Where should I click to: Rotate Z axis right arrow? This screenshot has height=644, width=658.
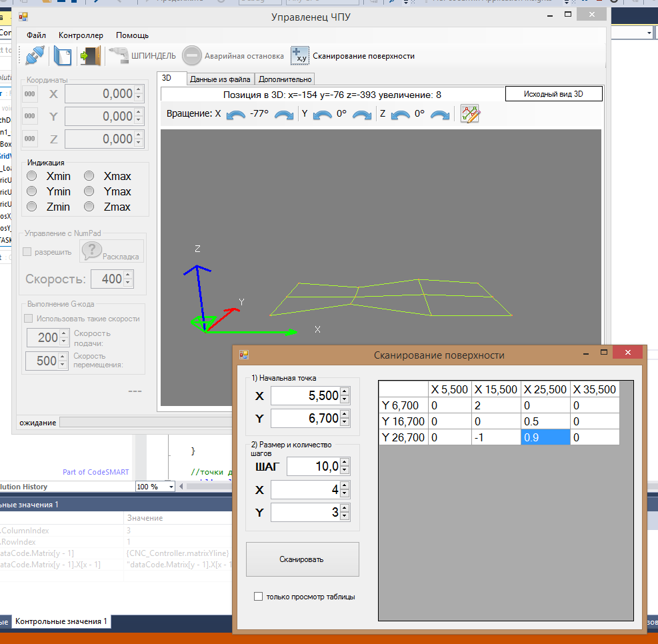[440, 115]
